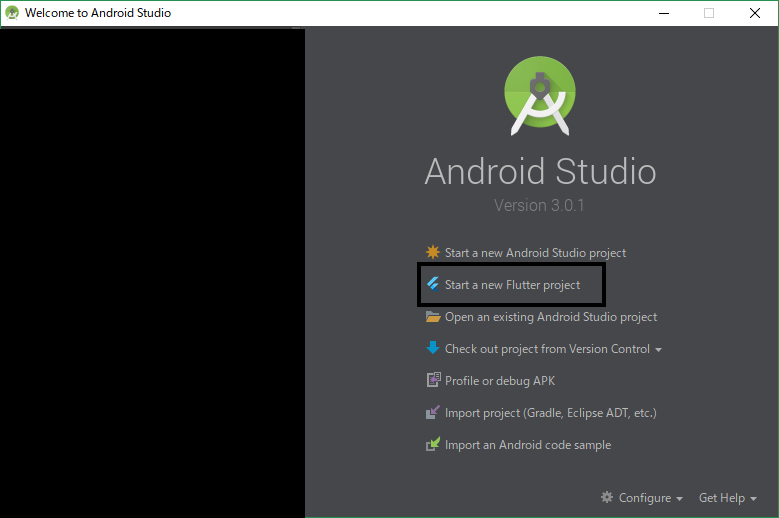The width and height of the screenshot is (779, 518).
Task: Start a new Android Studio project
Action: pos(535,253)
